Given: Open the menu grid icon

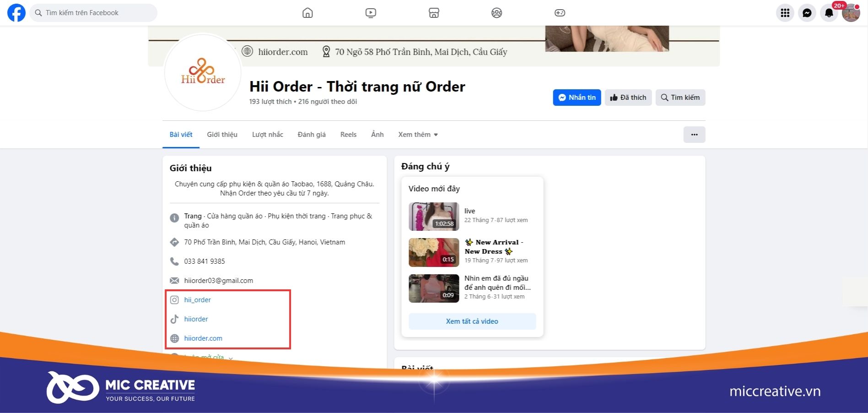Looking at the screenshot, I should [x=785, y=13].
